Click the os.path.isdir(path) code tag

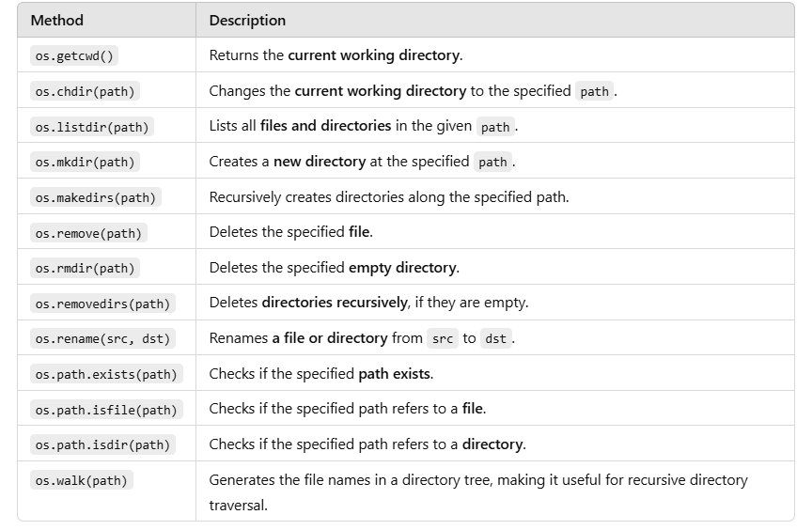click(x=102, y=444)
